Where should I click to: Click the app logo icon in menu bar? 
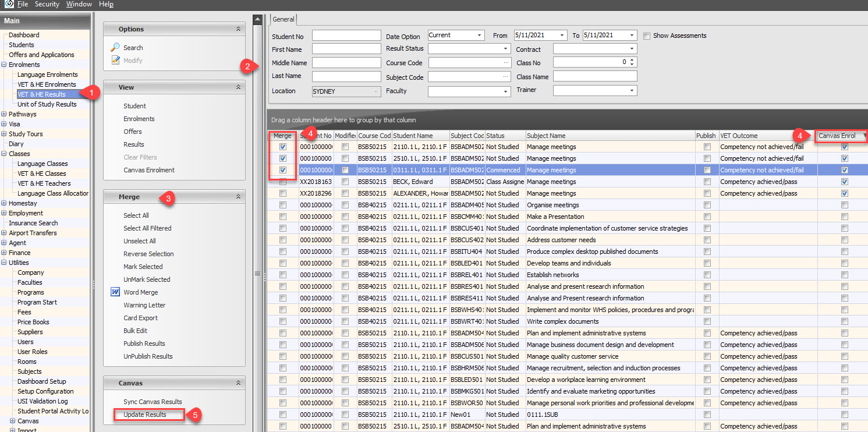[x=8, y=4]
